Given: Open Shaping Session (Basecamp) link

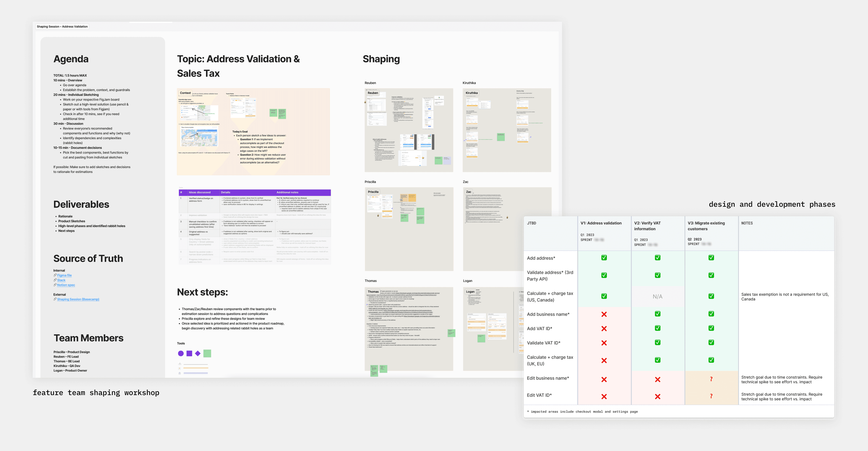Looking at the screenshot, I should 78,299.
